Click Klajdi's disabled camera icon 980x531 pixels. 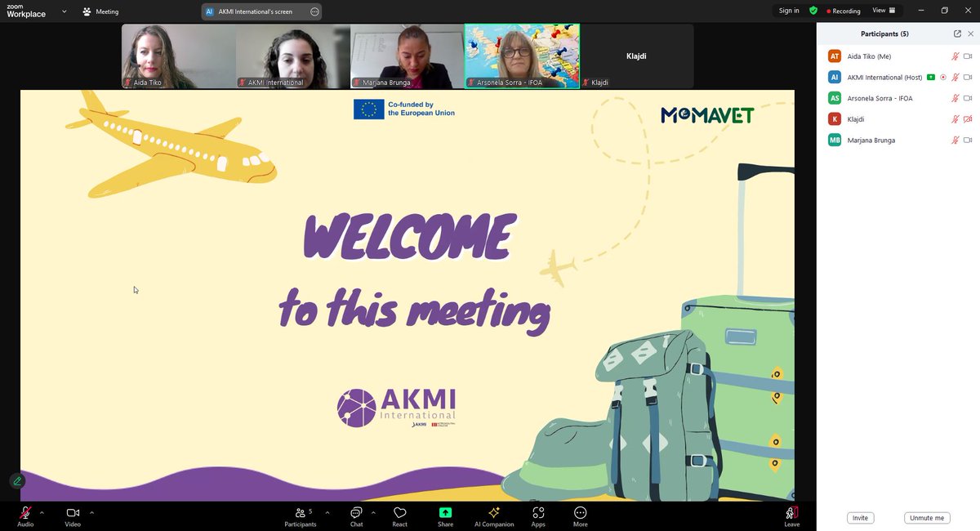(x=968, y=119)
